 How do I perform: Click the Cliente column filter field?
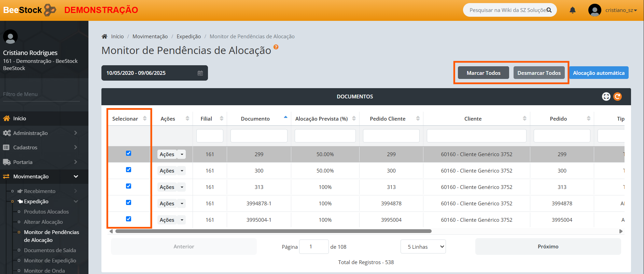click(476, 136)
